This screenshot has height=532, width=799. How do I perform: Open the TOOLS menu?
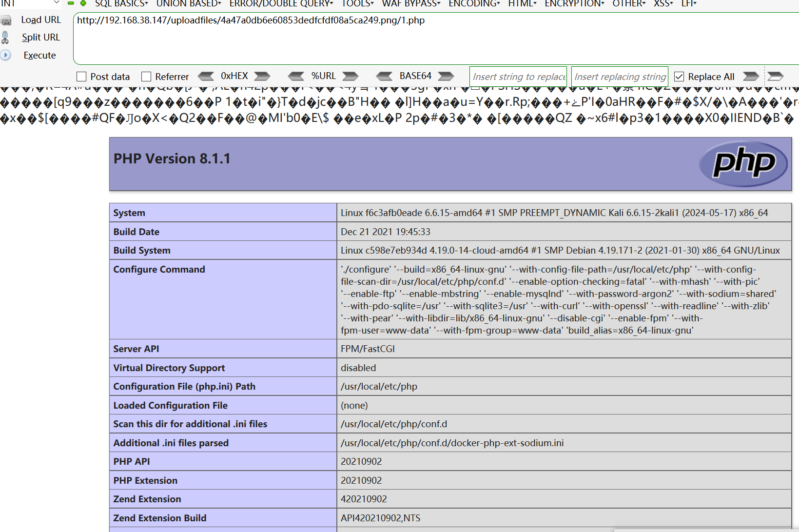point(357,3)
